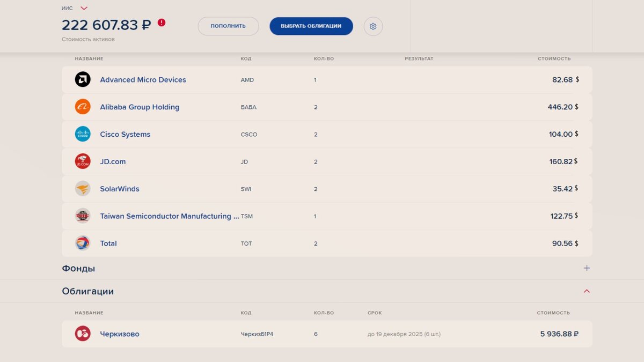Collapse the Облигации section chevron
Image resolution: width=644 pixels, height=362 pixels.
click(x=587, y=291)
